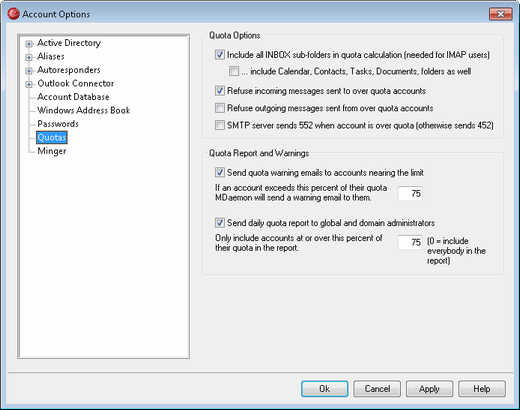The image size is (520, 410).
Task: Toggle Include all INBOX sub-folders checkbox
Action: tap(220, 55)
